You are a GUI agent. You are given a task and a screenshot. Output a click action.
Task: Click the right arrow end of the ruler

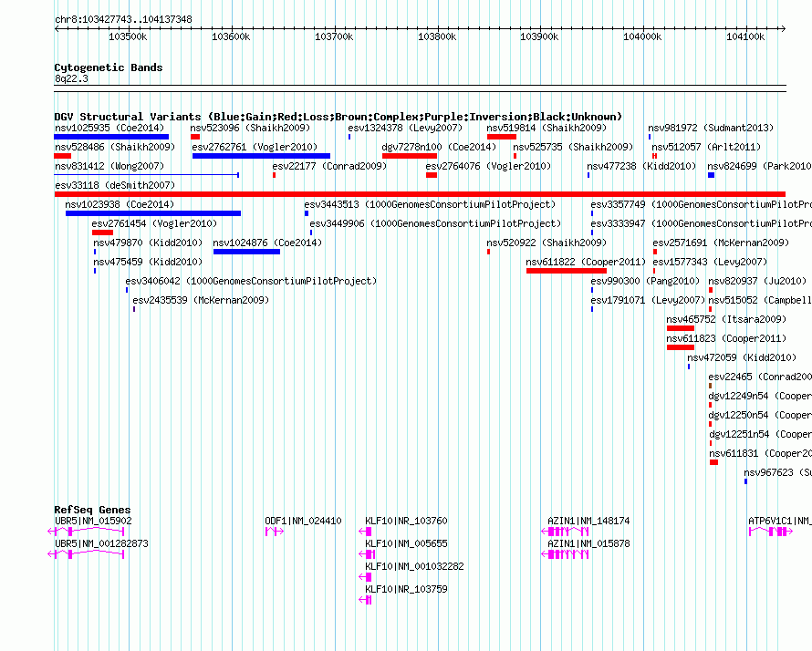click(783, 28)
